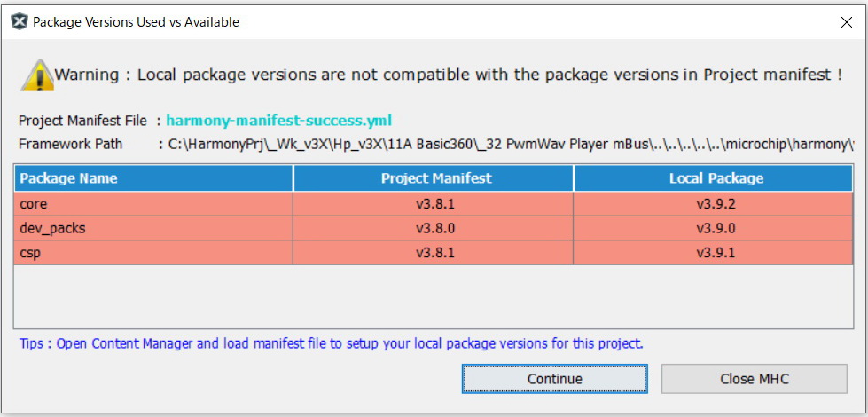This screenshot has height=417, width=868.
Task: Click the MPLAB X app icon in title bar
Action: [19, 22]
